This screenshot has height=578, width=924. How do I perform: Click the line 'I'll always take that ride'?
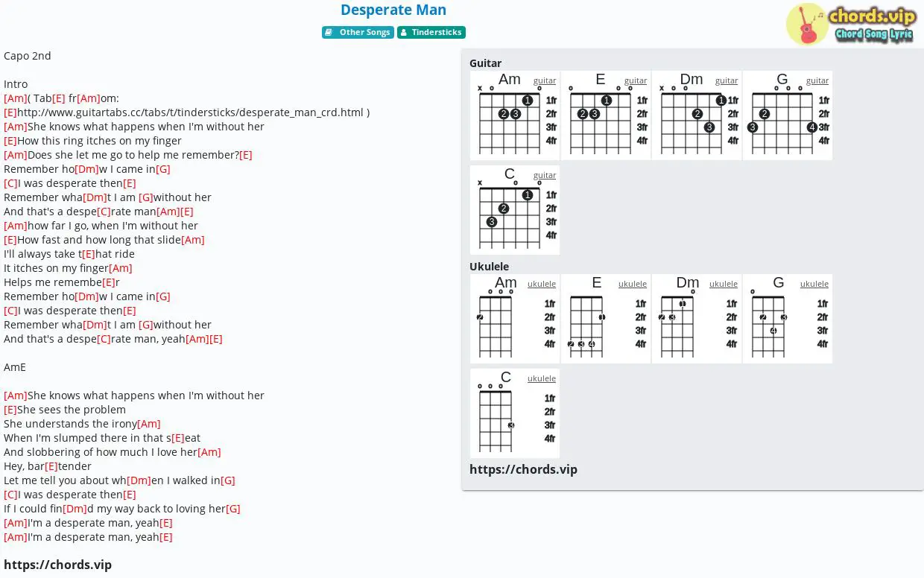pyautogui.click(x=71, y=254)
